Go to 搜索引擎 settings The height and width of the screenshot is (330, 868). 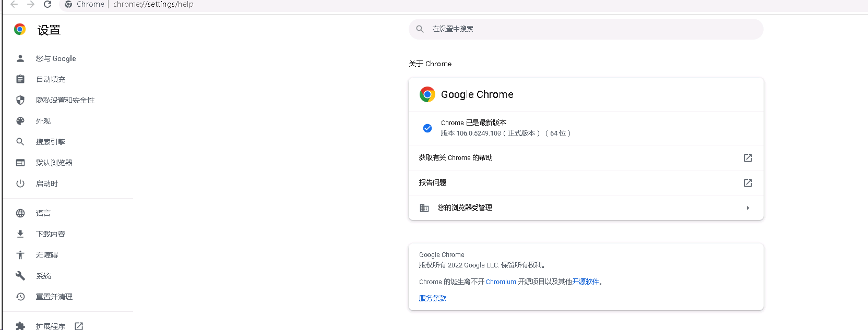tap(50, 142)
